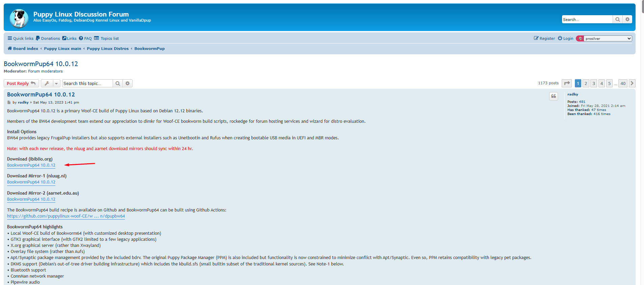The image size is (644, 285).
Task: Click the Puppy Linux dog logo
Action: tap(19, 18)
